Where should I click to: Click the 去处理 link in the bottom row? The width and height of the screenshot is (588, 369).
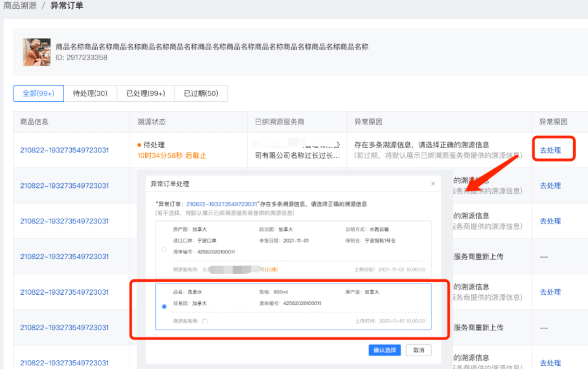coord(550,363)
